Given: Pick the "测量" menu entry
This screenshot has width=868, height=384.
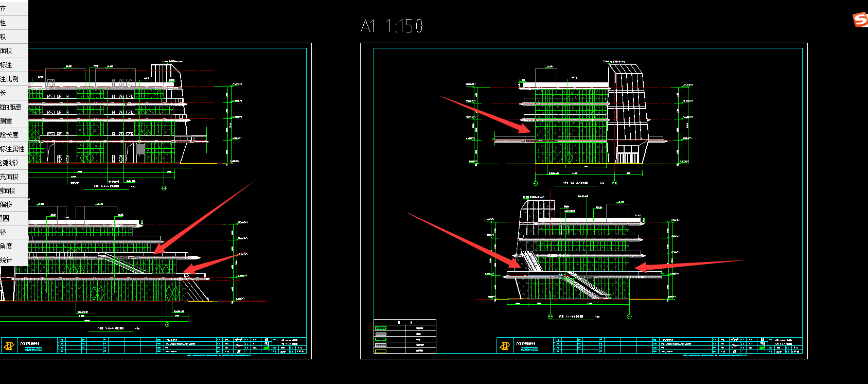Looking at the screenshot, I should pos(14,121).
